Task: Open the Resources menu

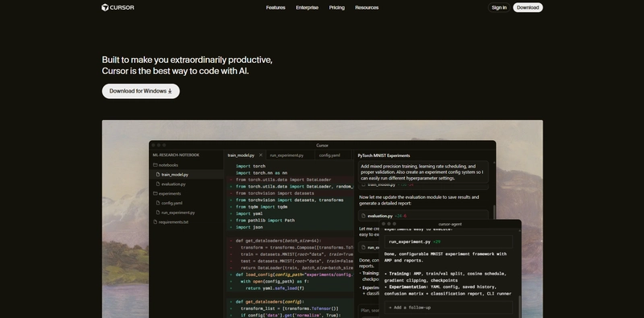Action: pos(367,7)
